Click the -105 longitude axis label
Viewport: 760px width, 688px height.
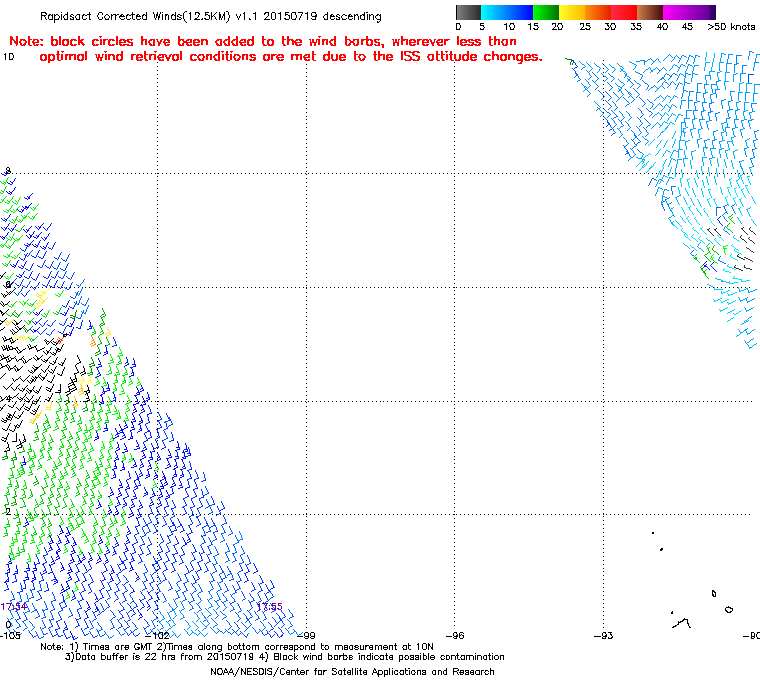(x=10, y=636)
